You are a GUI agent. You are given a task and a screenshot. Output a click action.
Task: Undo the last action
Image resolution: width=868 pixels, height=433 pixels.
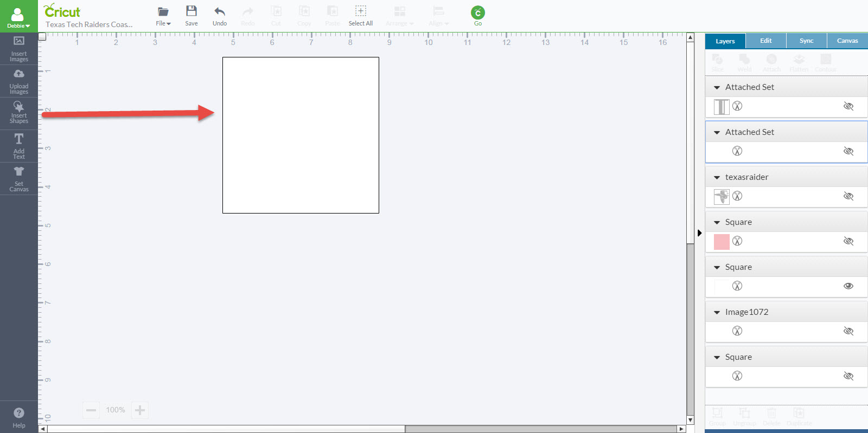click(220, 16)
